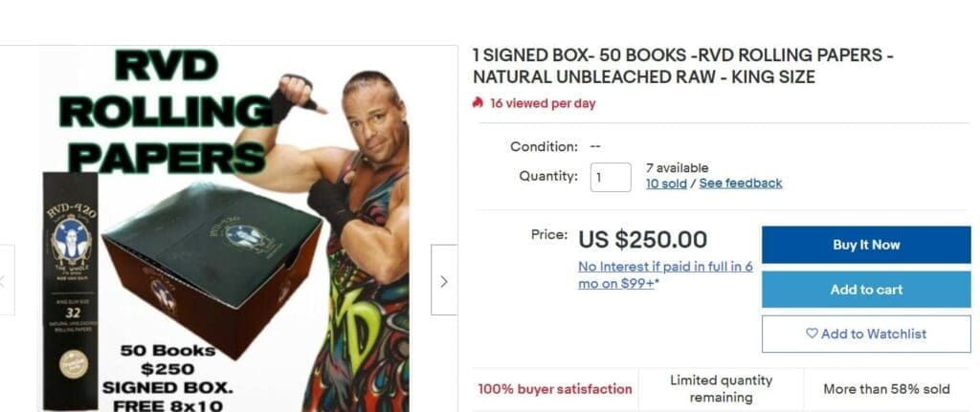Open the No Interest financing offer link
This screenshot has width=980, height=412.
tap(665, 275)
